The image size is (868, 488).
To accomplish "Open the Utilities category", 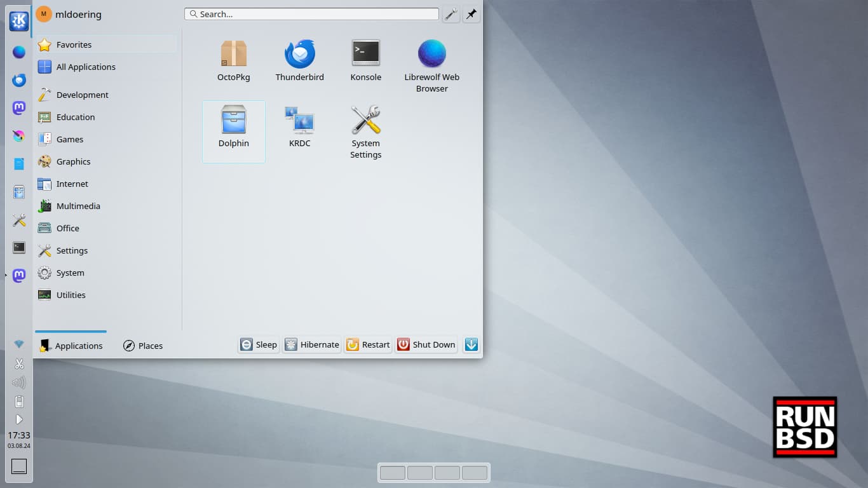I will [x=106, y=295].
